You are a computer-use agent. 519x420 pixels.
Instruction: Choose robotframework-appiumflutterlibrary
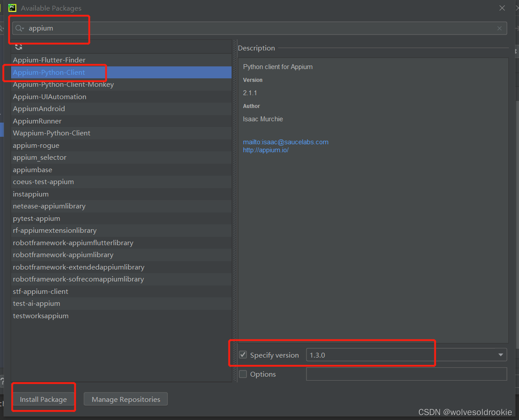tap(121, 243)
